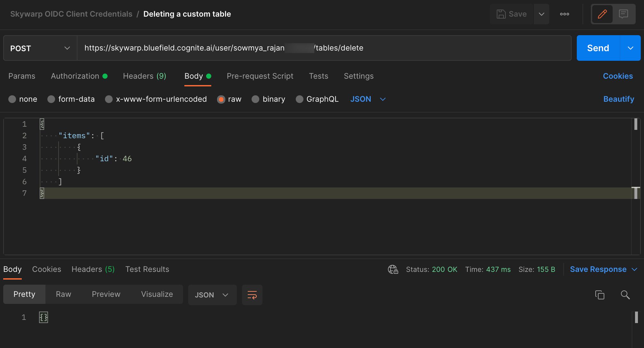Screen dimensions: 644x348
Task: Toggle line wrap in response viewer
Action: (x=252, y=295)
